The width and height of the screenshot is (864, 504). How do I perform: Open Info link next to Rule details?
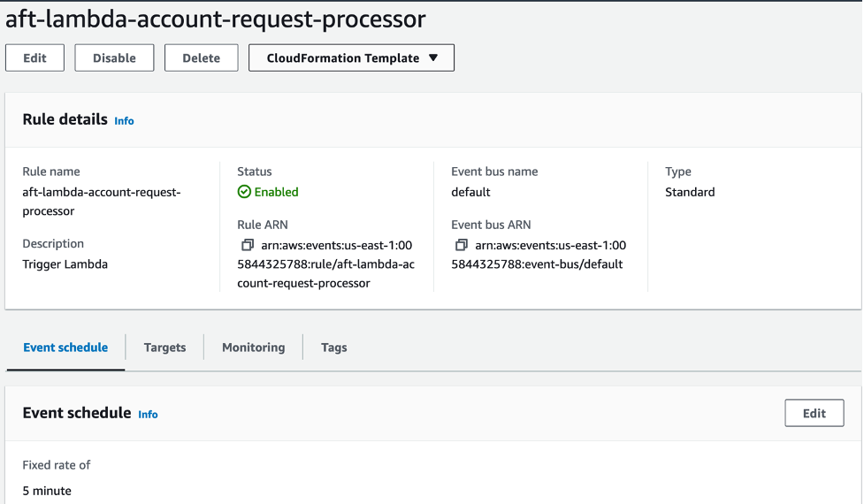click(124, 120)
